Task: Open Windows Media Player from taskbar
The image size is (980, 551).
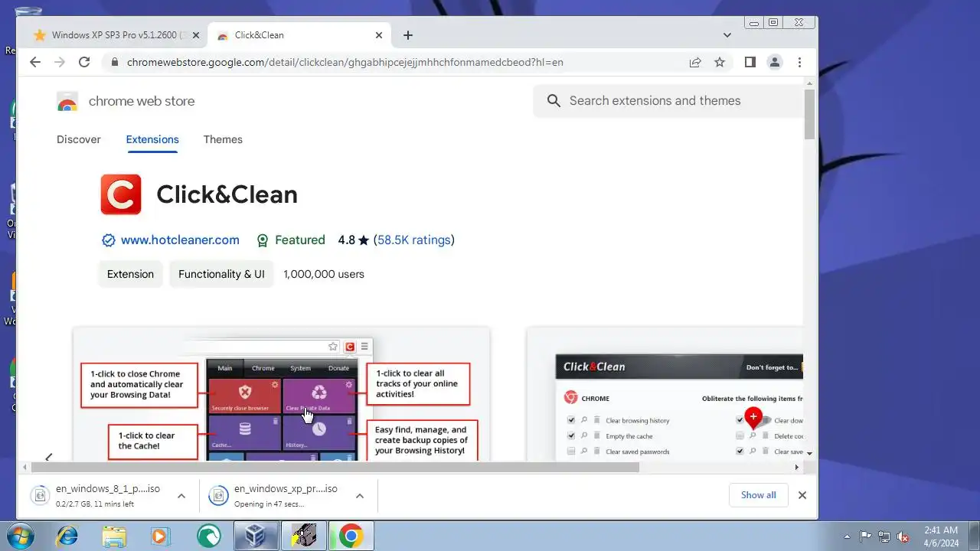Action: click(x=161, y=536)
